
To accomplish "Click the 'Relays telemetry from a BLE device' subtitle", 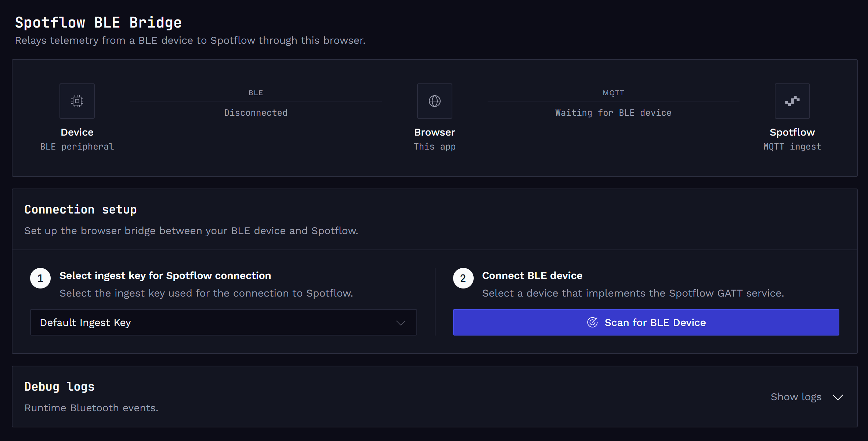I will (x=190, y=40).
